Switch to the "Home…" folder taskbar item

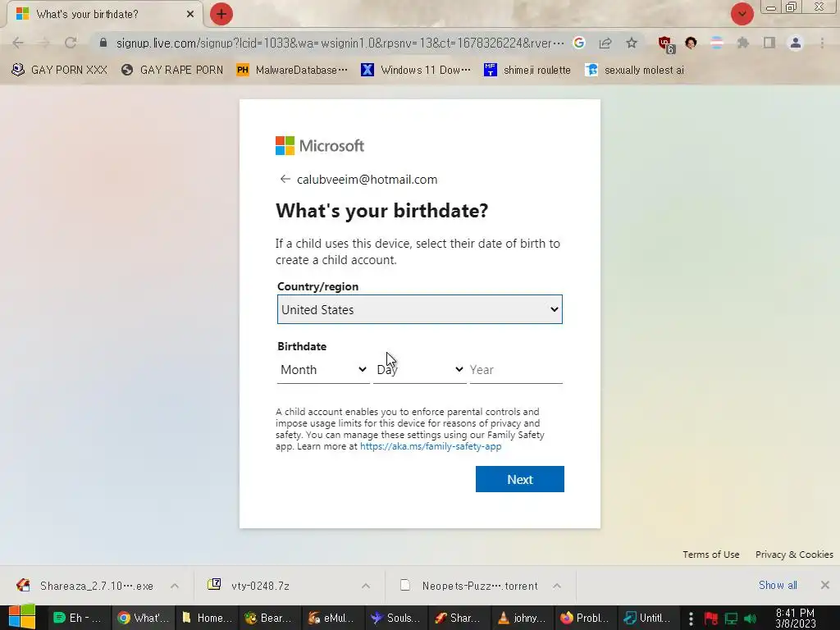pos(206,618)
